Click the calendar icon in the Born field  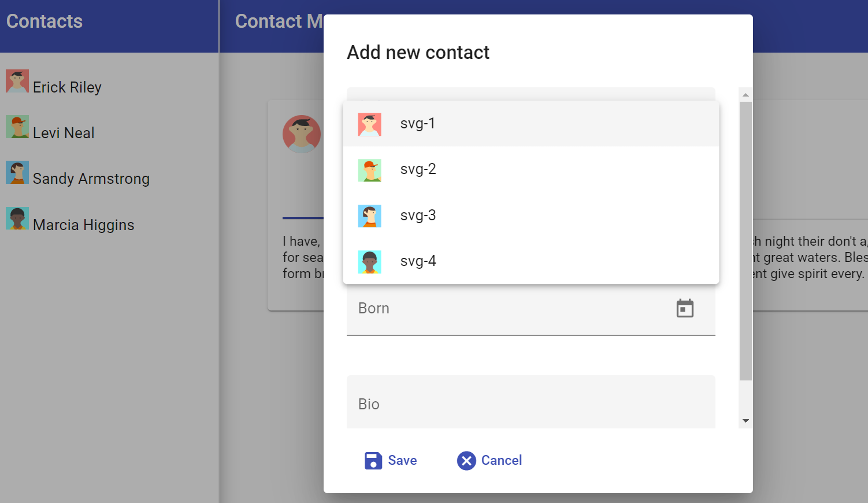click(684, 308)
